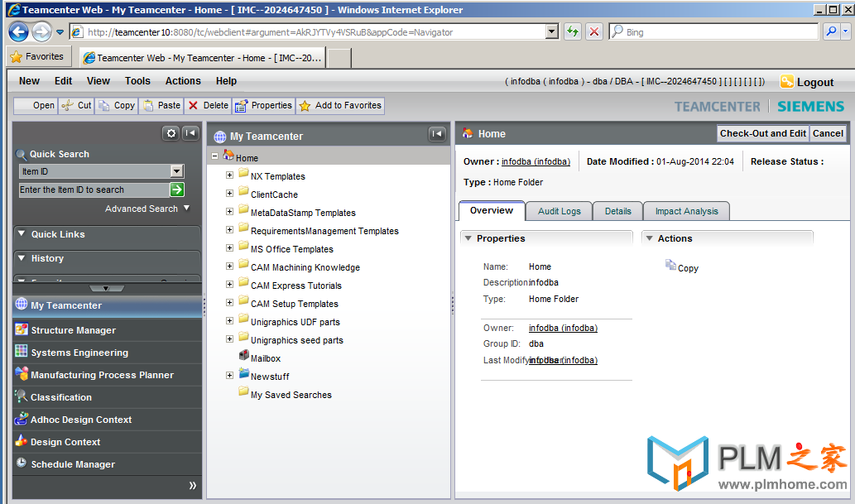The height and width of the screenshot is (504, 855).
Task: Expand the MetaDataStamp Templates folder
Action: 229,211
